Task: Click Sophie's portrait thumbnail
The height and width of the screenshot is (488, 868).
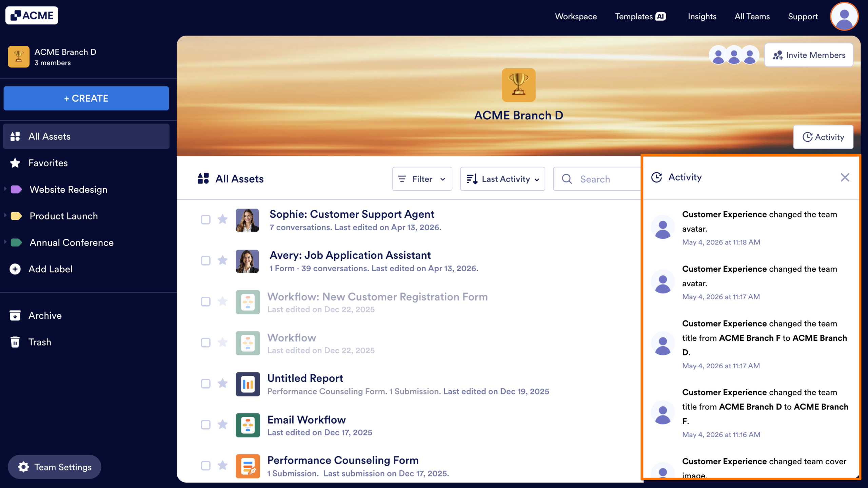Action: [247, 220]
